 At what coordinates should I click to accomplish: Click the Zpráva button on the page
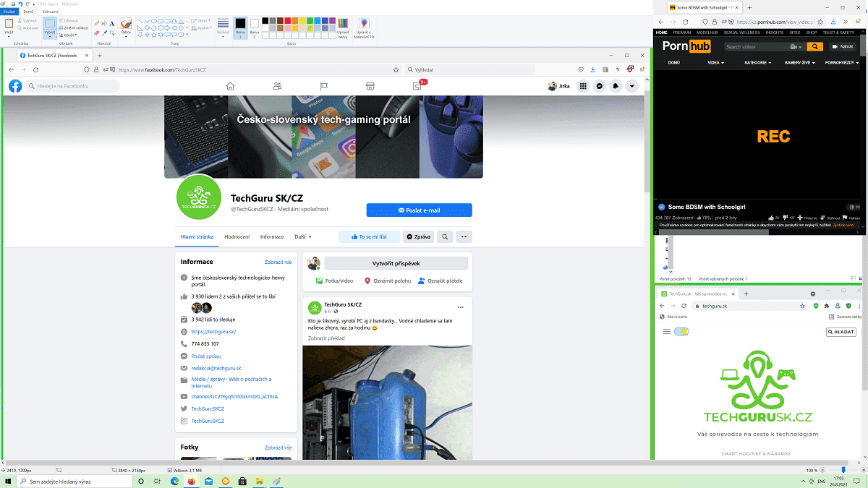(418, 236)
